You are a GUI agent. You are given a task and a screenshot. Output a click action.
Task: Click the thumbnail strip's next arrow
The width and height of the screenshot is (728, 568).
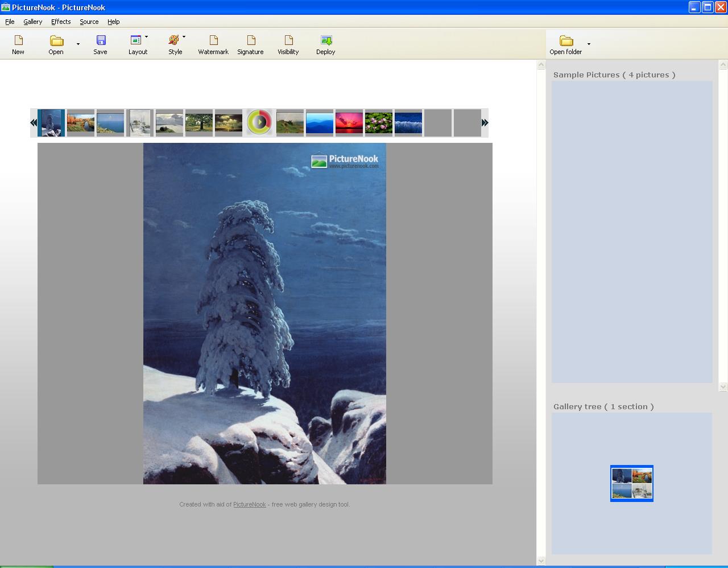click(x=485, y=122)
